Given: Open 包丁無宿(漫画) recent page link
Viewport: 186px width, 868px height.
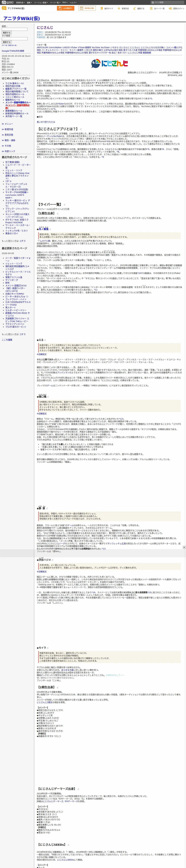Looking at the screenshot, I should click(x=12, y=162).
